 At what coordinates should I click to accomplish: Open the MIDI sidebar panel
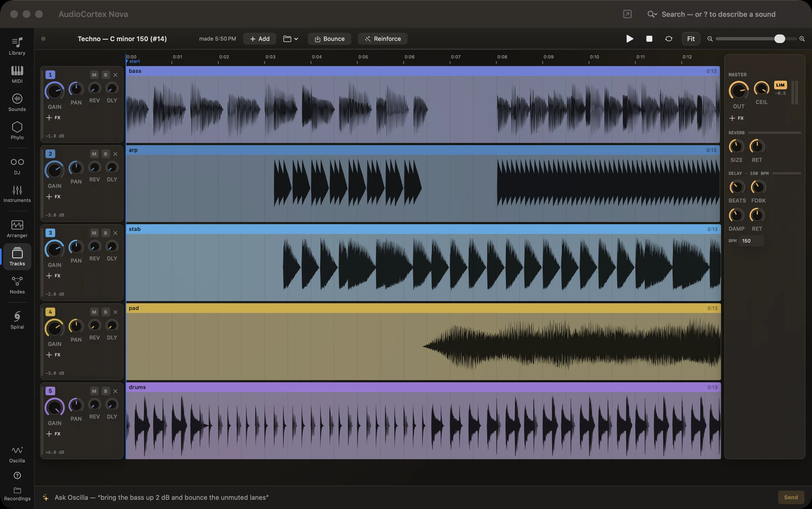[17, 74]
